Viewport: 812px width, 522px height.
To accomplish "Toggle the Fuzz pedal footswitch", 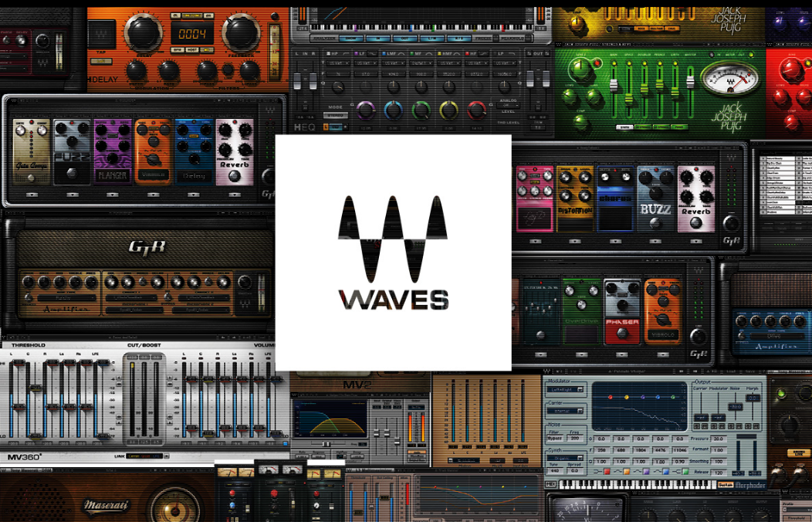I will (72, 173).
